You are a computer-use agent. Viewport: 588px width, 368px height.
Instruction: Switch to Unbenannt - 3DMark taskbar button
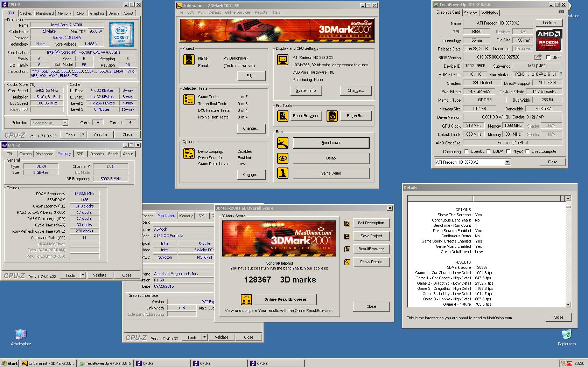pyautogui.click(x=48, y=363)
